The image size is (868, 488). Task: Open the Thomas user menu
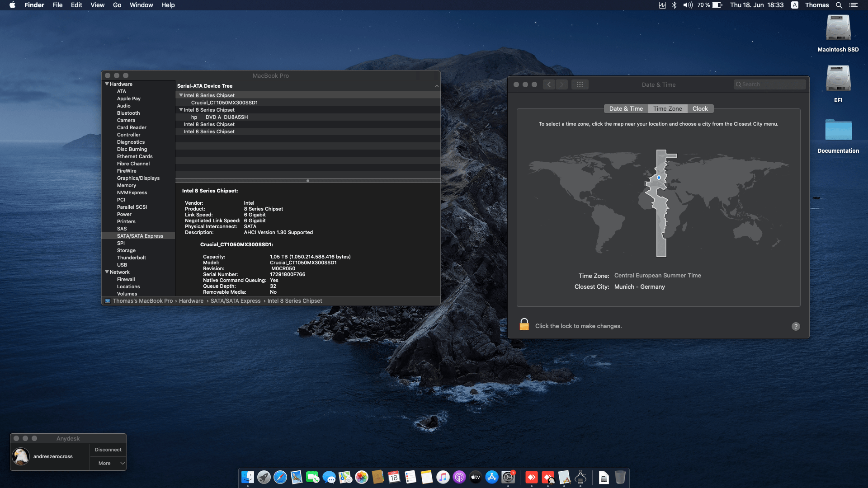(817, 5)
